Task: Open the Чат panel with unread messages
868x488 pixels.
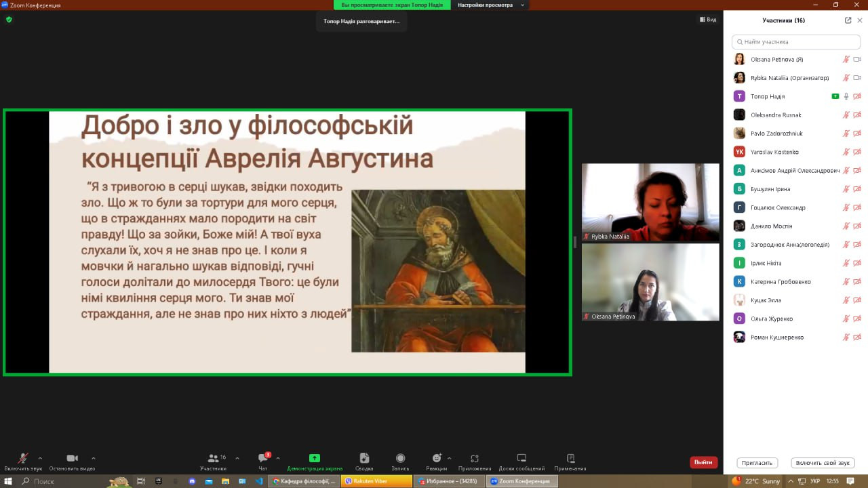Action: [263, 459]
